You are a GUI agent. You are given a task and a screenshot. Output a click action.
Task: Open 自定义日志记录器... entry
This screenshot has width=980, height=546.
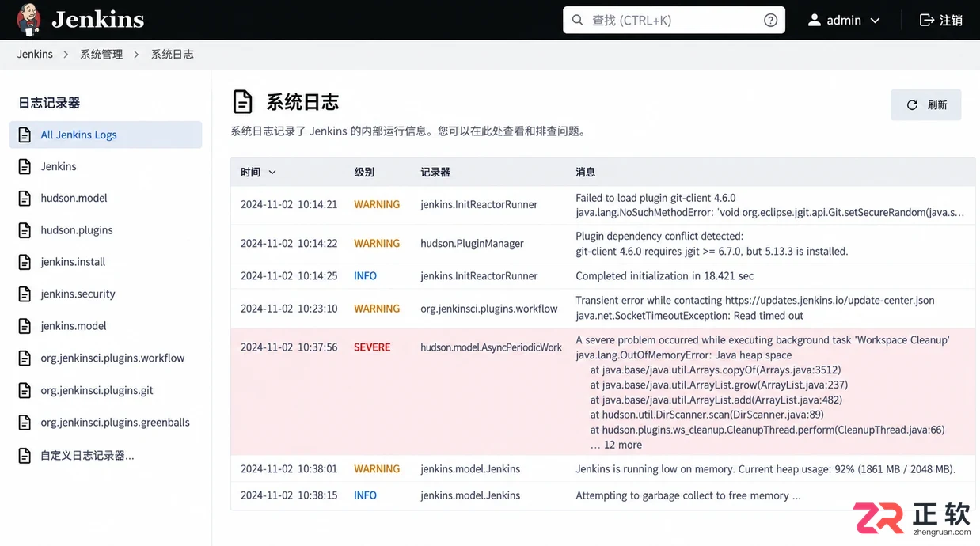(x=87, y=456)
